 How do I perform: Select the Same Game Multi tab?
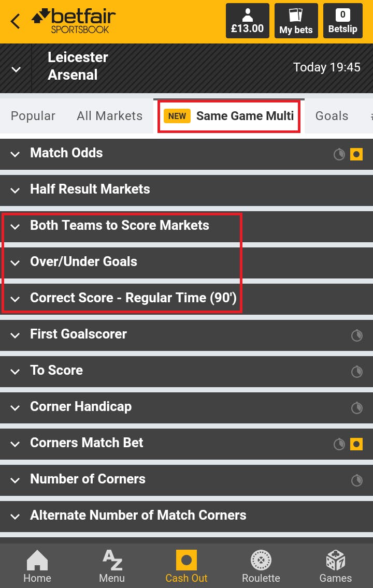(229, 116)
